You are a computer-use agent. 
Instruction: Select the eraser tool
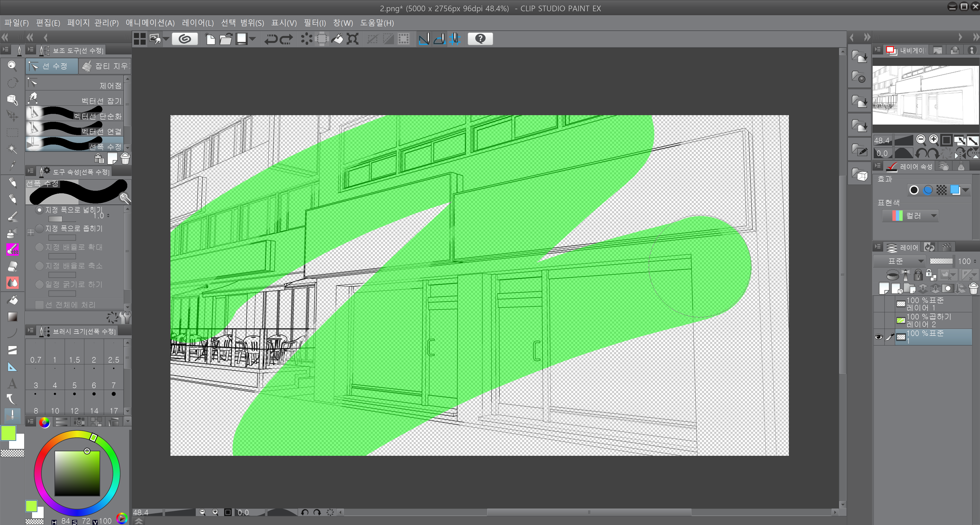coord(12,266)
